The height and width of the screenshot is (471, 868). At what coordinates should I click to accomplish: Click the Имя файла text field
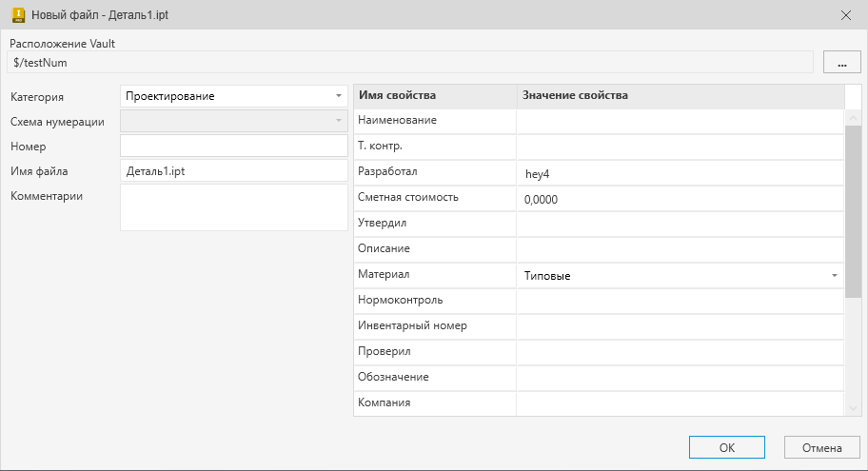(234, 171)
